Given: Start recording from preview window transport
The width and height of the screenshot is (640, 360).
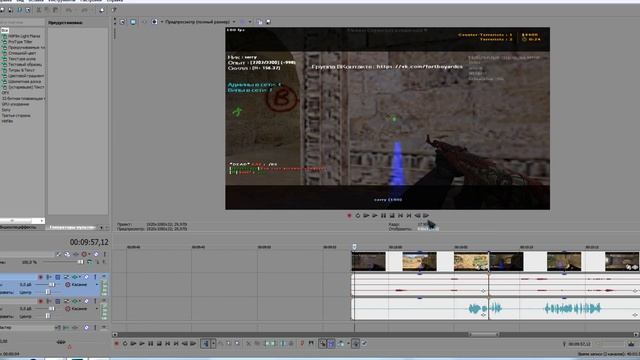Looking at the screenshot, I should point(349,216).
